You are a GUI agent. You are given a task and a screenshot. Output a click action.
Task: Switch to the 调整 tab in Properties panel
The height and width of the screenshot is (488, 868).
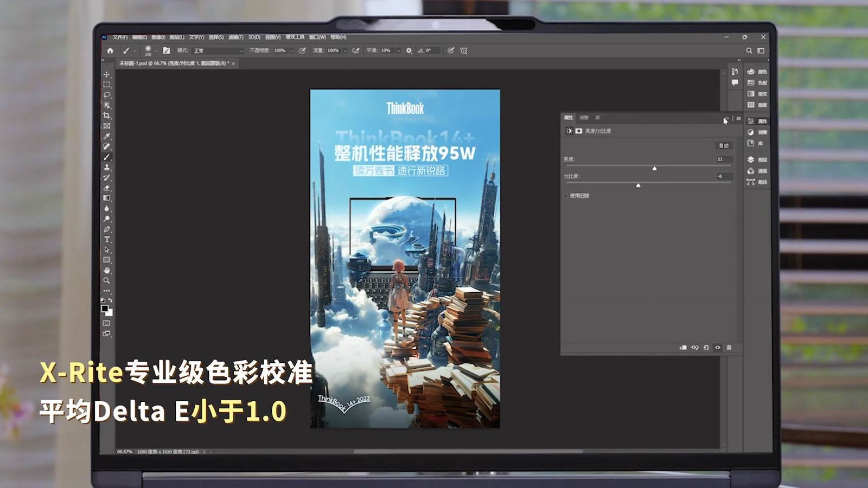click(x=584, y=118)
